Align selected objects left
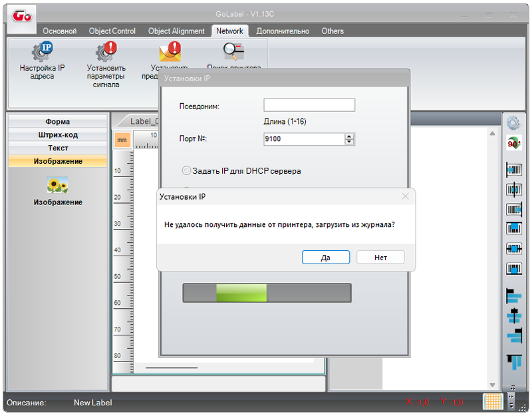532x416 pixels. tap(513, 296)
